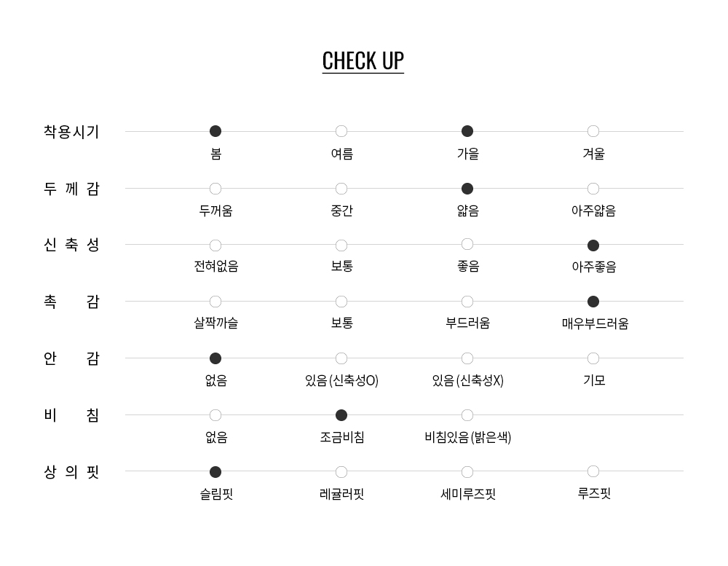This screenshot has height=566, width=728.
Task: Pick 전혀없음 stretch dot
Action: click(x=215, y=245)
